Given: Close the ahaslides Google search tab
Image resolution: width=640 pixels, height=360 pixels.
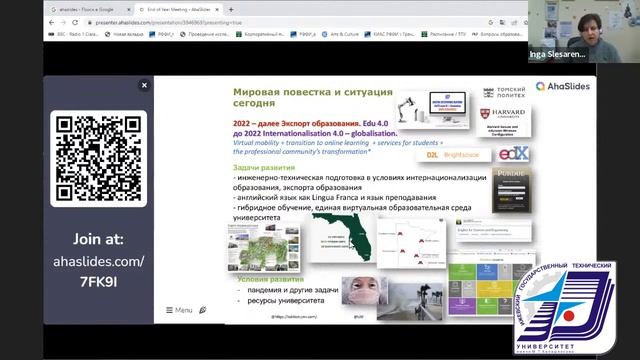Looking at the screenshot, I should tap(129, 9).
